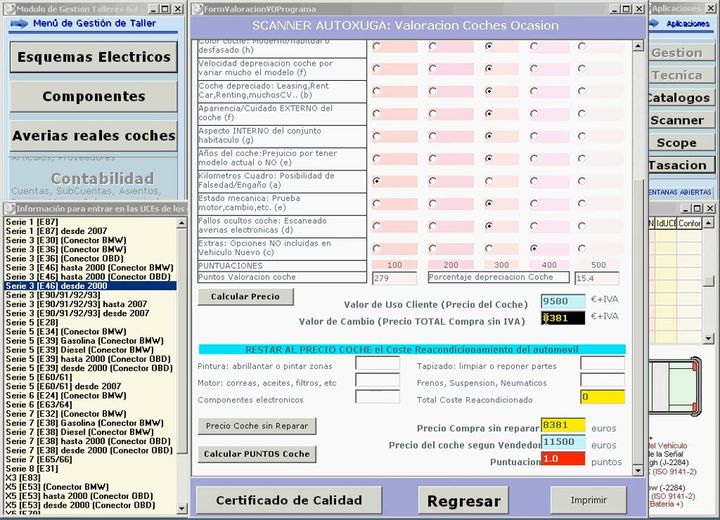The width and height of the screenshot is (720, 520).
Task: Select Serie 8 [E31] entry
Action: click(32, 469)
